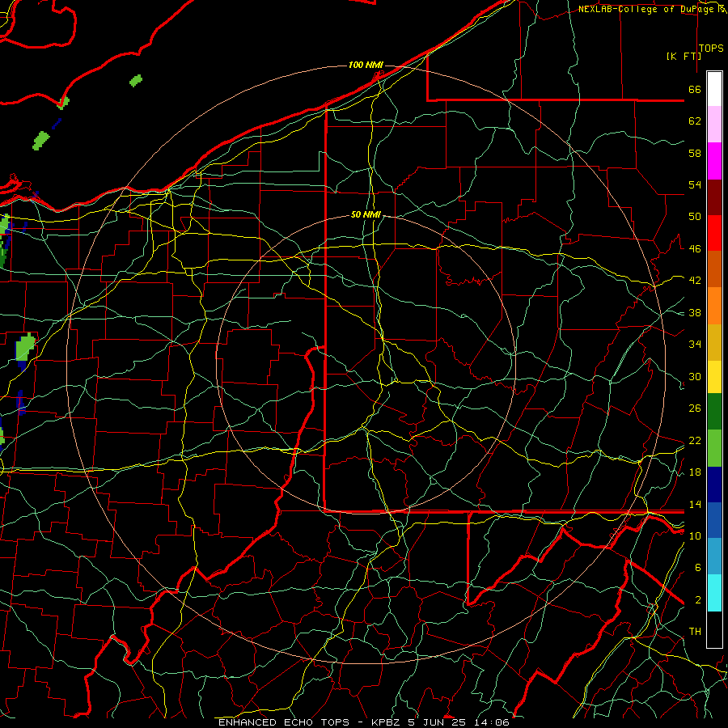This screenshot has height=728, width=728.
Task: Click the dark maroon legend color block
Action: 714,197
